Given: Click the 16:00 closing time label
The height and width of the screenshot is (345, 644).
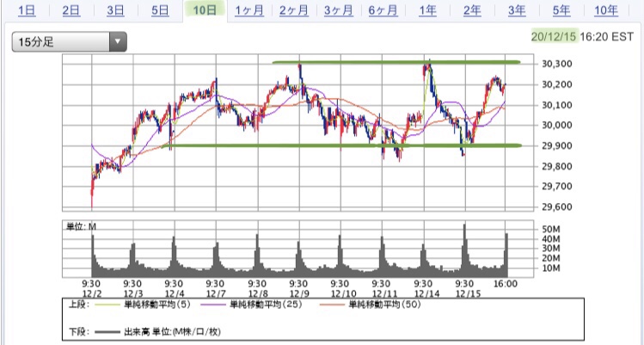Looking at the screenshot, I should pyautogui.click(x=506, y=284).
